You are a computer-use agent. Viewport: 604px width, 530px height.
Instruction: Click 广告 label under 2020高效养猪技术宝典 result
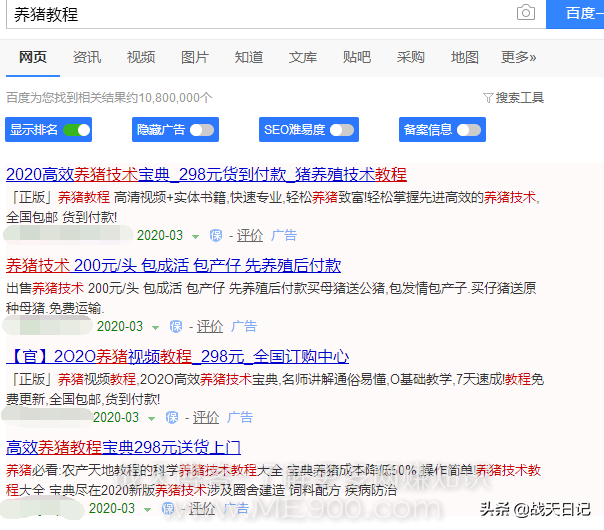pos(284,235)
